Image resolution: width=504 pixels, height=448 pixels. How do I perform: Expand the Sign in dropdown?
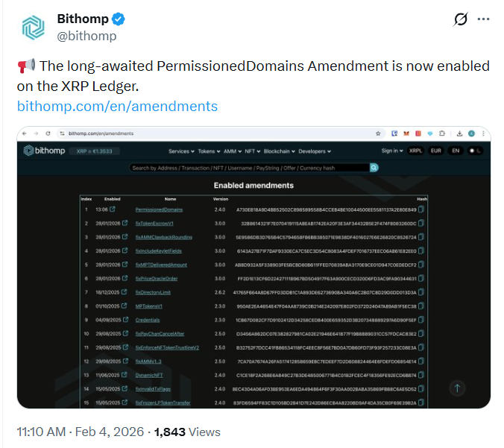point(391,151)
